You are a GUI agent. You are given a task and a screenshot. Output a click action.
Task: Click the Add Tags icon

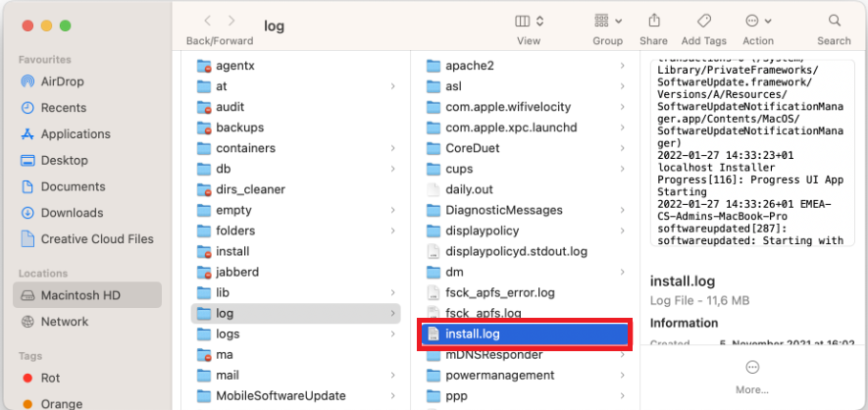click(x=703, y=21)
